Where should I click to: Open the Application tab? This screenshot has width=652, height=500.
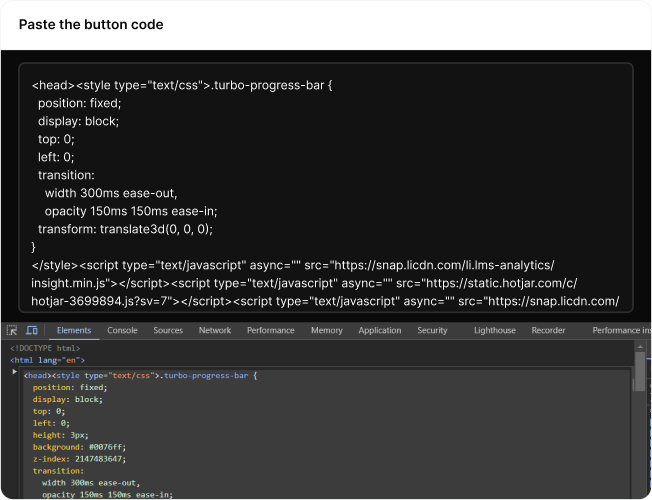[x=380, y=331]
